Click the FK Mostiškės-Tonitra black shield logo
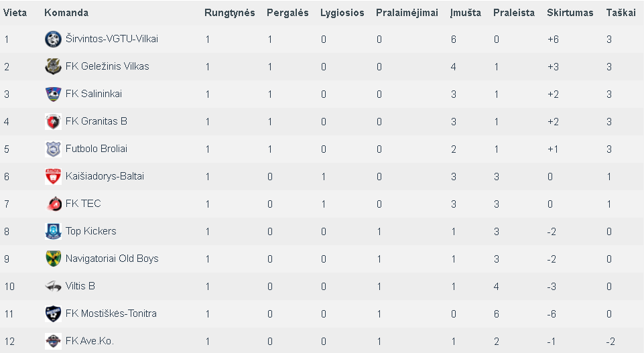Screen dimensions: 644x353 [x=53, y=313]
